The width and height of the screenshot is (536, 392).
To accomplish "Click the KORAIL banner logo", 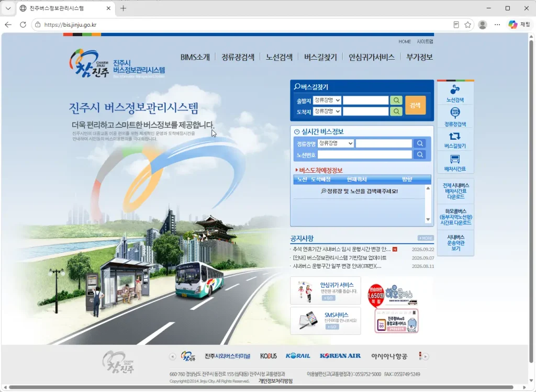I will coord(298,356).
